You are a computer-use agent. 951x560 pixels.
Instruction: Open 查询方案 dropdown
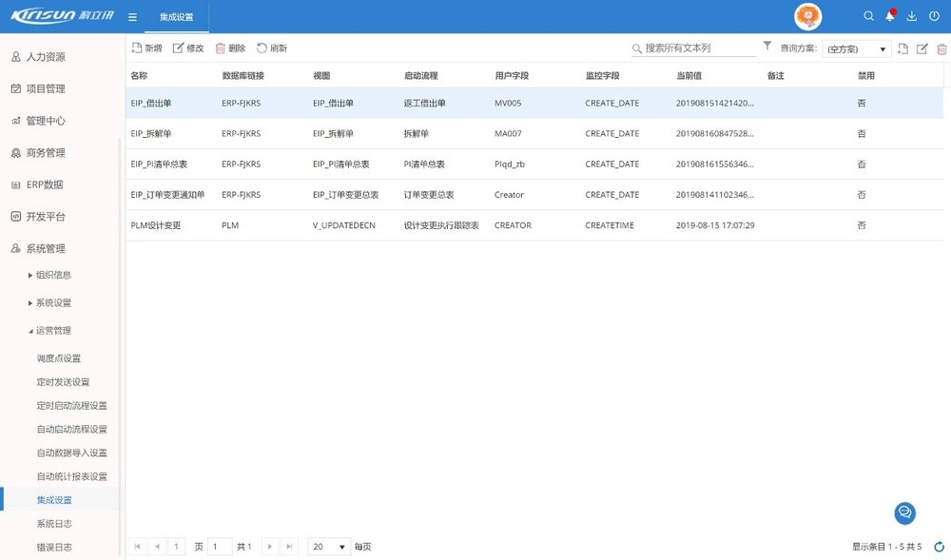tap(857, 49)
